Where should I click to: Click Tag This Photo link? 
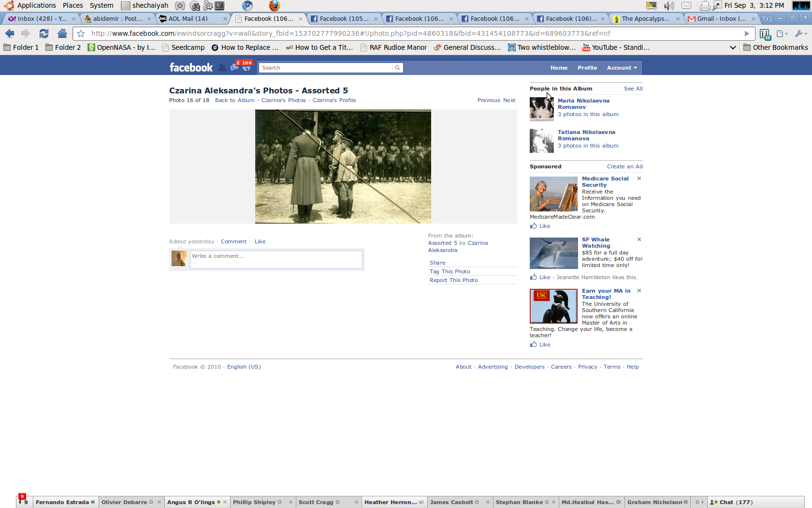(x=449, y=271)
